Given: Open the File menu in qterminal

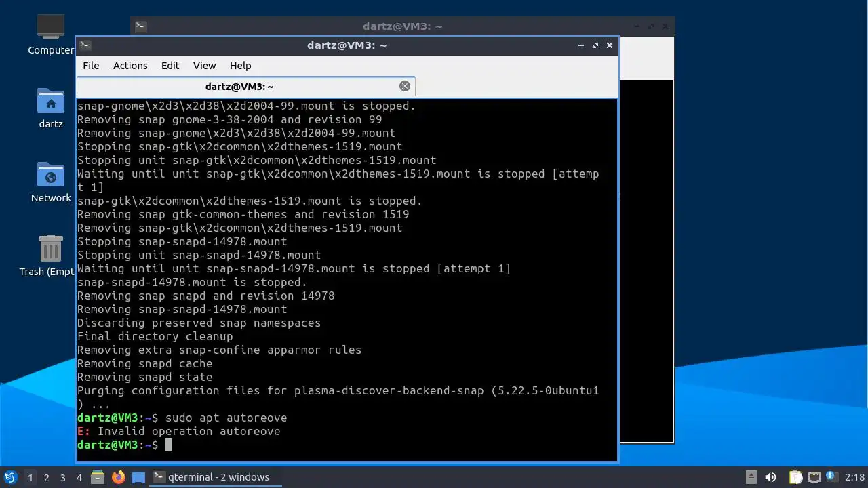Looking at the screenshot, I should pos(91,66).
